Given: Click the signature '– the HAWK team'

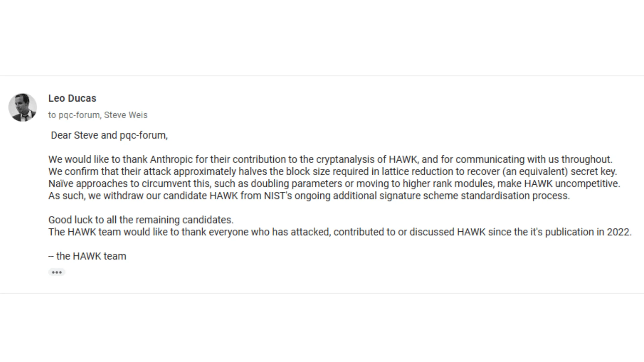Looking at the screenshot, I should 87,256.
